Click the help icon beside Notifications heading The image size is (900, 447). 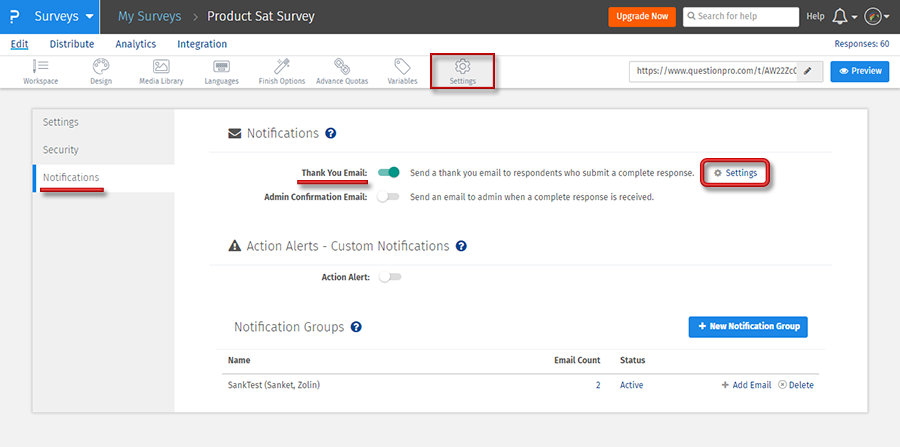331,133
